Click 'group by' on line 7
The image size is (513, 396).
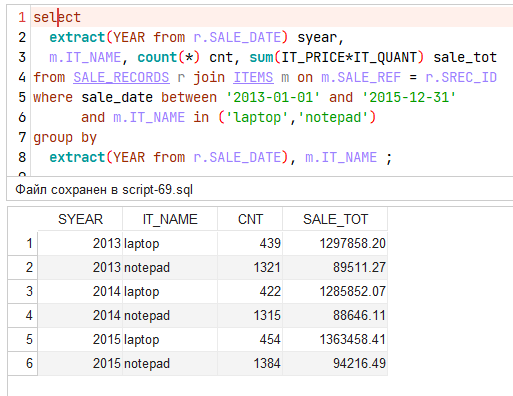[65, 137]
